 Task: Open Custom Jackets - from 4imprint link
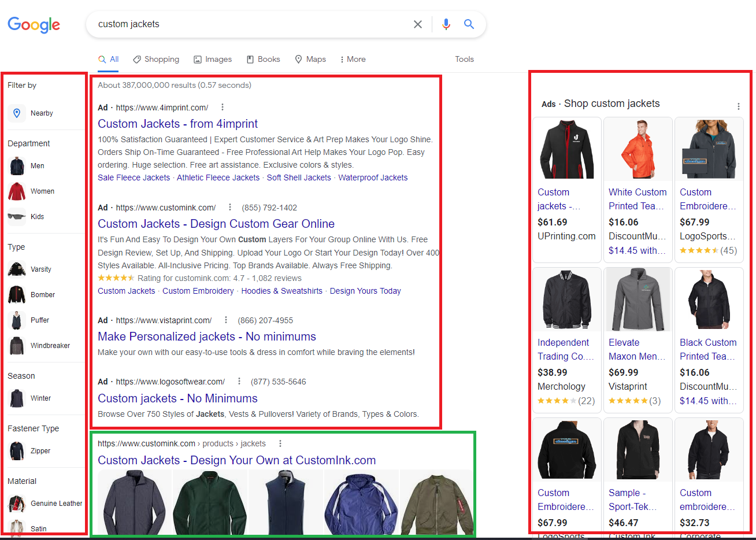[177, 124]
